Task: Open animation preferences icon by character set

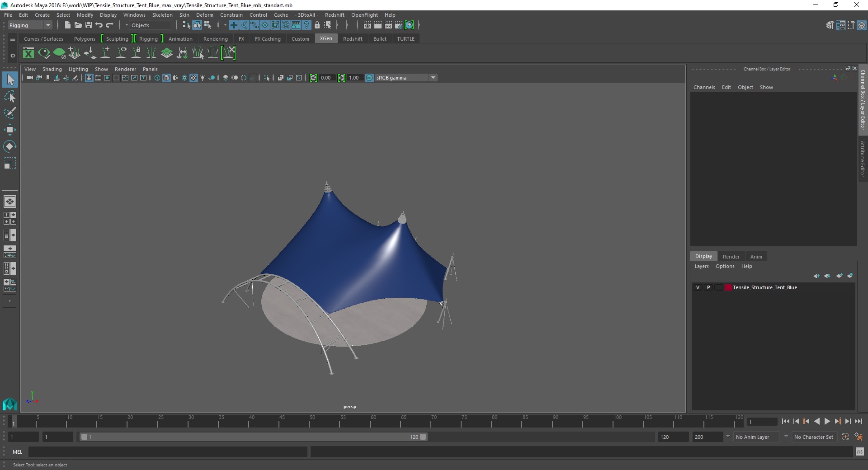Action: click(x=859, y=437)
